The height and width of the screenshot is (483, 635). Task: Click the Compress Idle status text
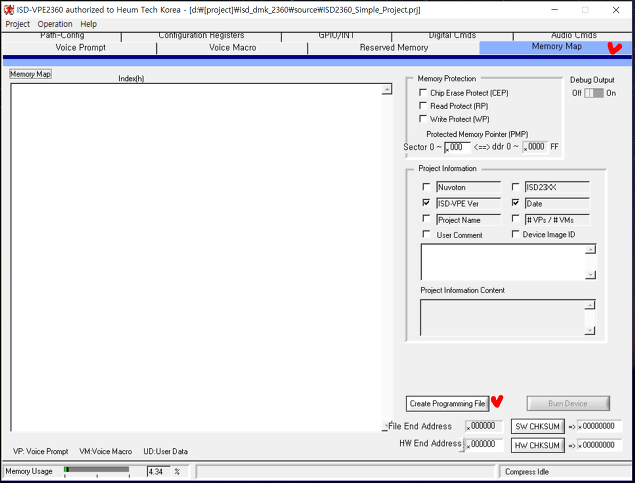pyautogui.click(x=526, y=472)
